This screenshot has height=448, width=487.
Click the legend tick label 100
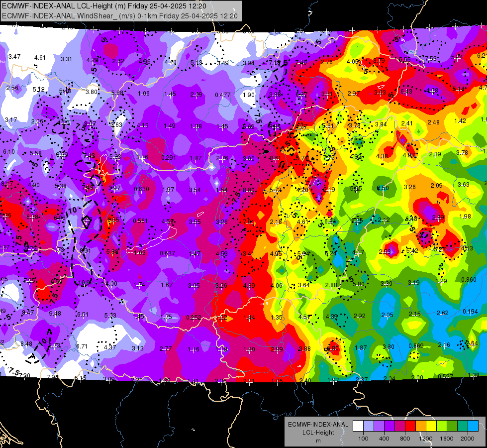[363, 439]
